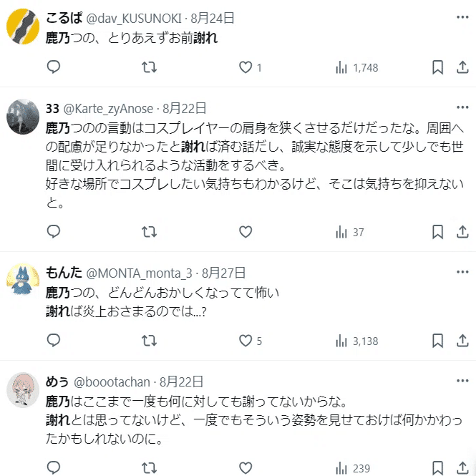Image resolution: width=476 pixels, height=476 pixels.
Task: Retweet the @dav_KUSUNOKI post
Action: click(149, 67)
